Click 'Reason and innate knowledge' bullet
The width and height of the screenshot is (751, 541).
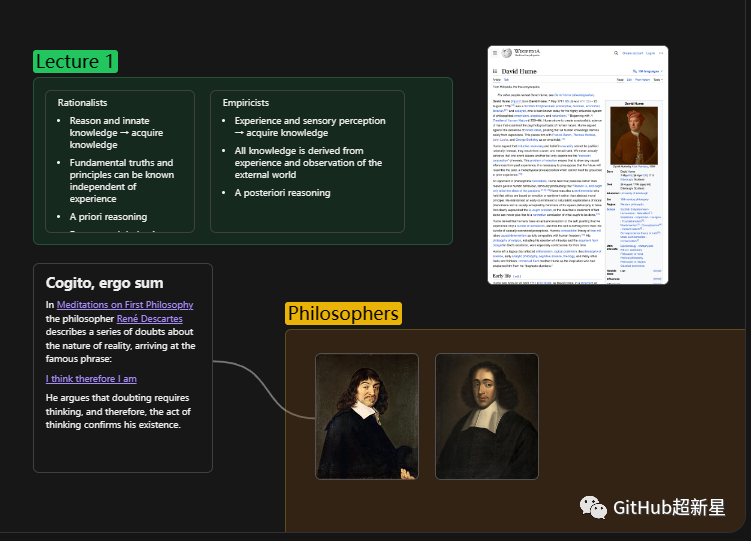(116, 133)
